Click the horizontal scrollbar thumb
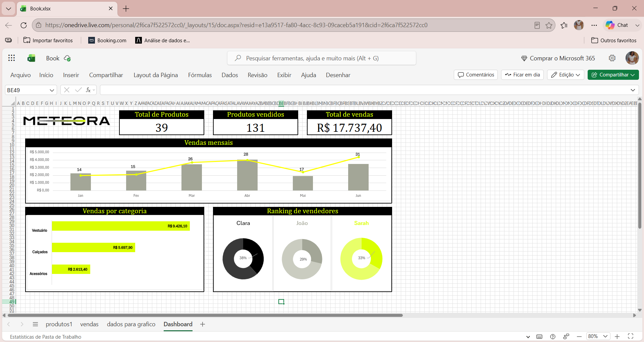This screenshot has width=644, height=342. [205, 315]
